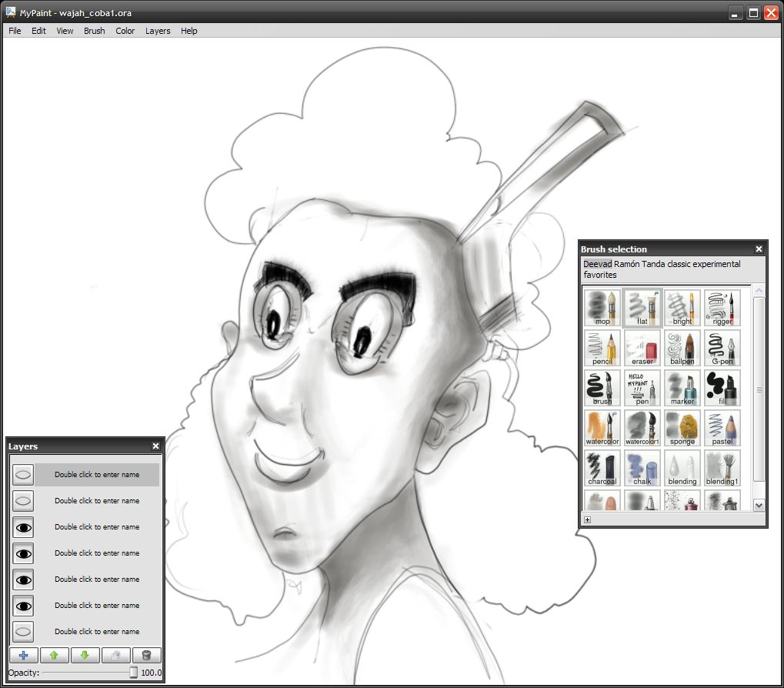The image size is (784, 688).
Task: Pick the G-pen brush
Action: point(721,346)
